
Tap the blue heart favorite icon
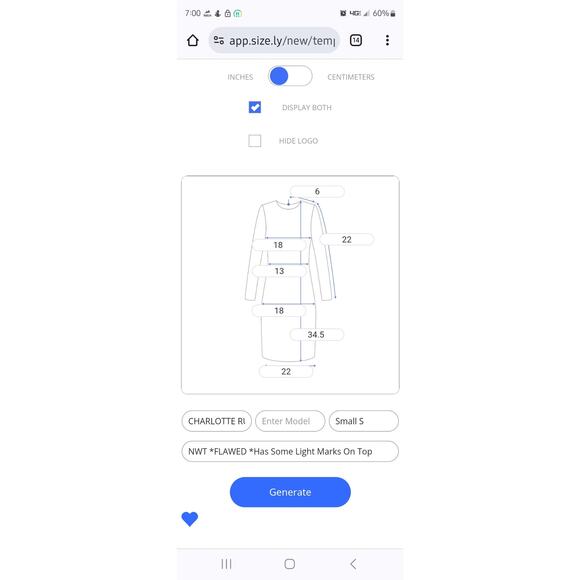(x=190, y=519)
